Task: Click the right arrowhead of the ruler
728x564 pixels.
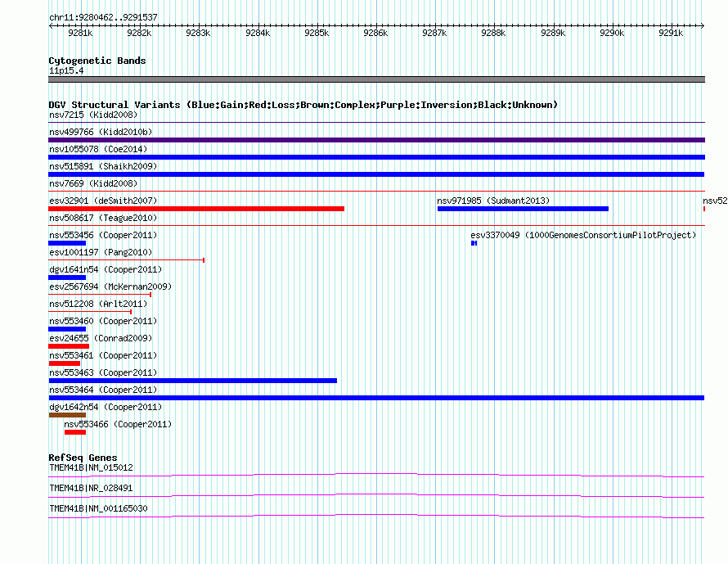Action: (703, 25)
